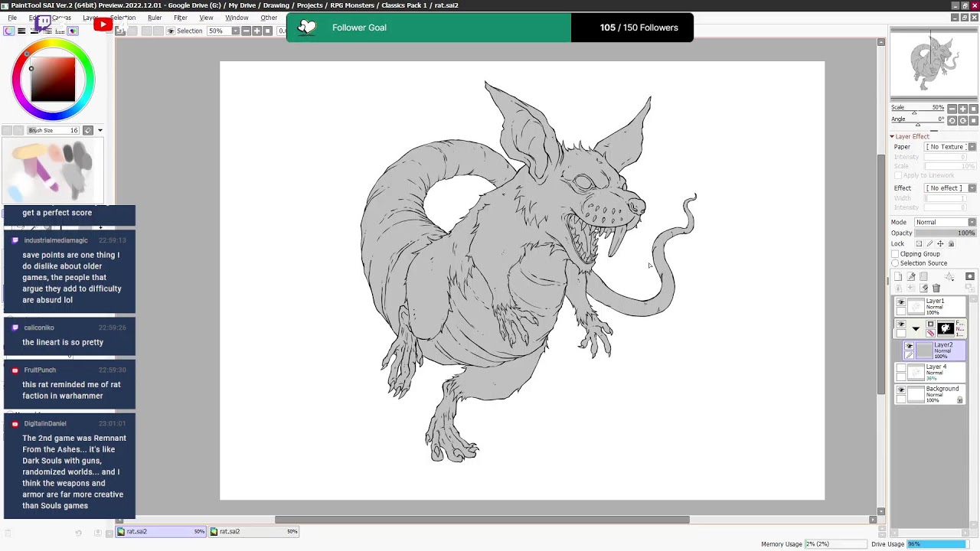
Task: Pick a shade in the color square
Action: [x=53, y=80]
